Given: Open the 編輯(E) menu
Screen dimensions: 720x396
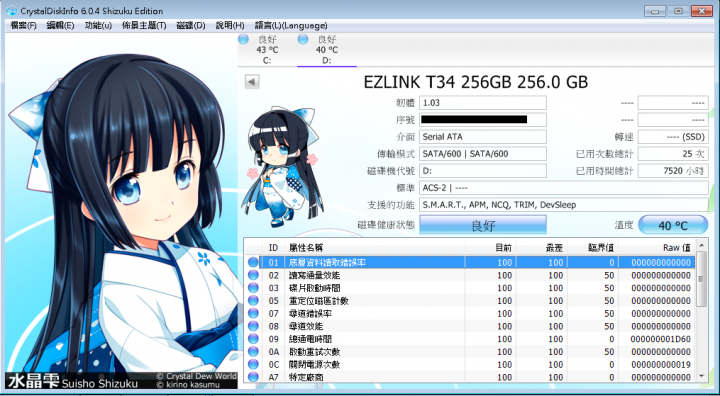Looking at the screenshot, I should (x=61, y=26).
